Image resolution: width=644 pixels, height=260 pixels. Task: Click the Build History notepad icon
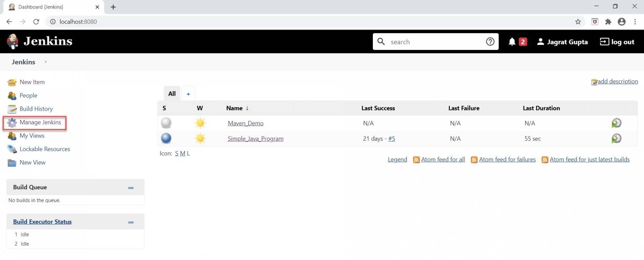(12, 109)
